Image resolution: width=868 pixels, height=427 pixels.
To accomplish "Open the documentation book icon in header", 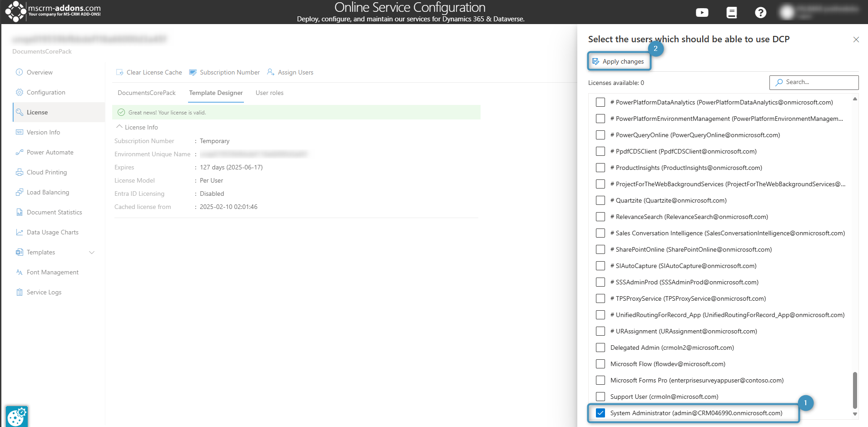I will (731, 13).
